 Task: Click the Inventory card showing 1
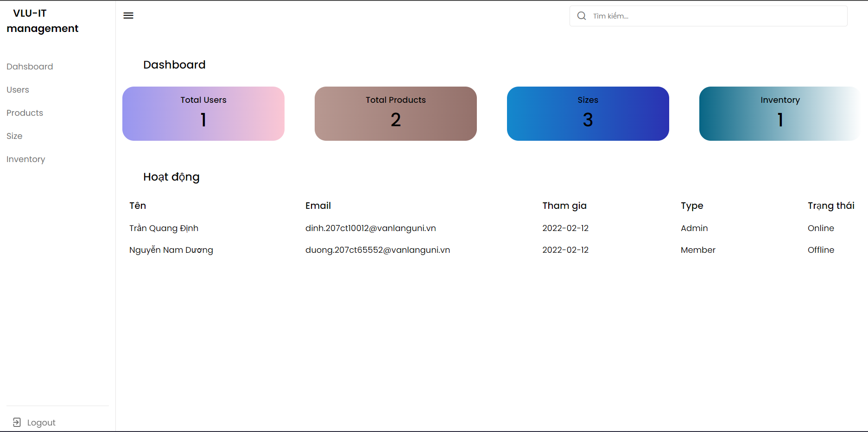coord(780,113)
